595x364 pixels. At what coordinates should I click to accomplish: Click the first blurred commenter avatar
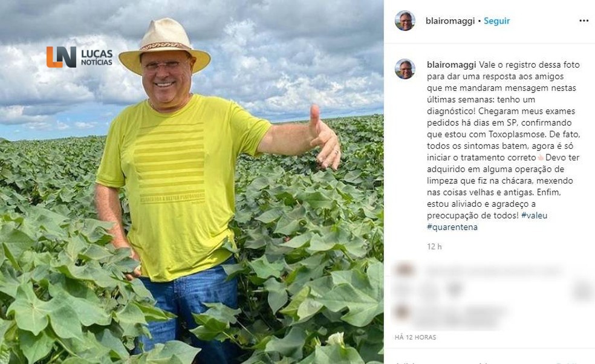404,270
